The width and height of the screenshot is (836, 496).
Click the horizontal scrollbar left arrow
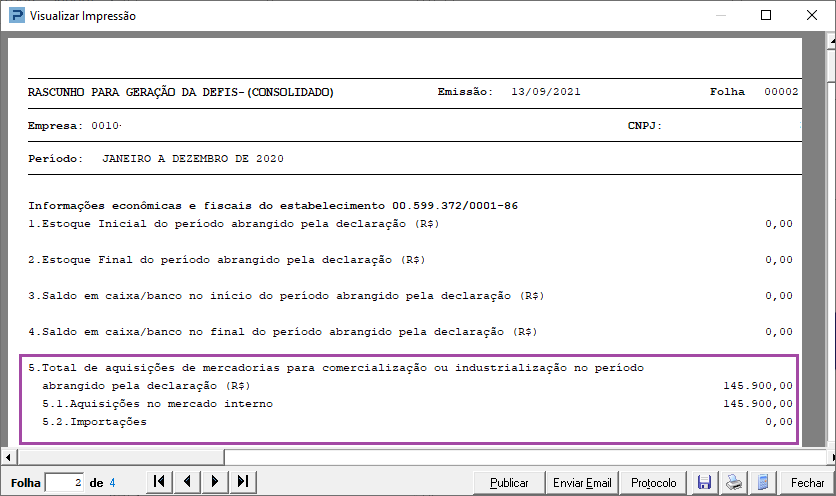tap(8, 457)
